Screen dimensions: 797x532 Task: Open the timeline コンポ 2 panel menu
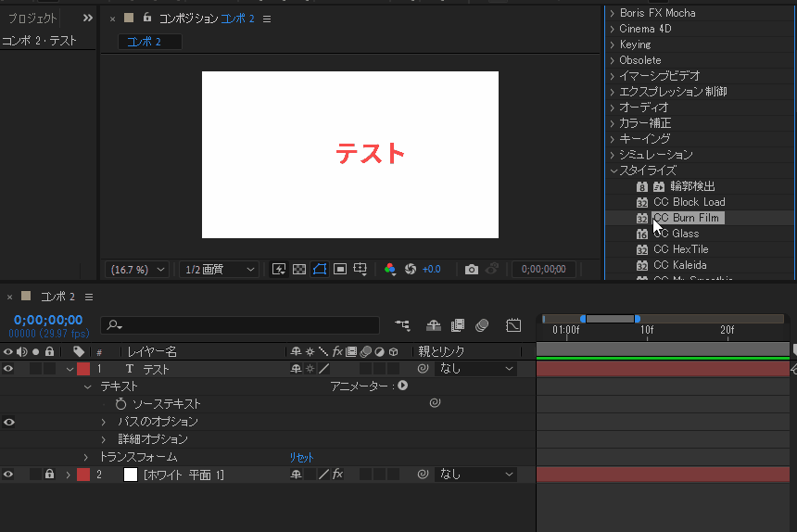click(89, 298)
